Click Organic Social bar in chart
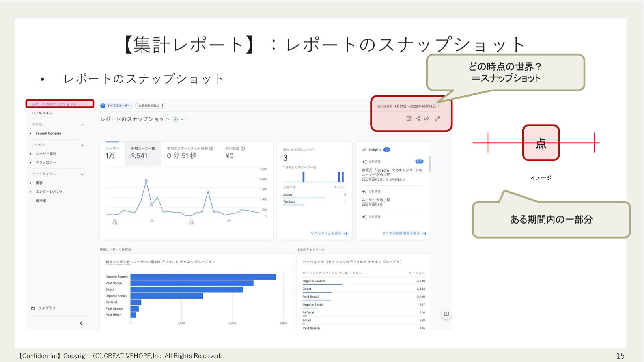644x362 pixels. coord(167,296)
